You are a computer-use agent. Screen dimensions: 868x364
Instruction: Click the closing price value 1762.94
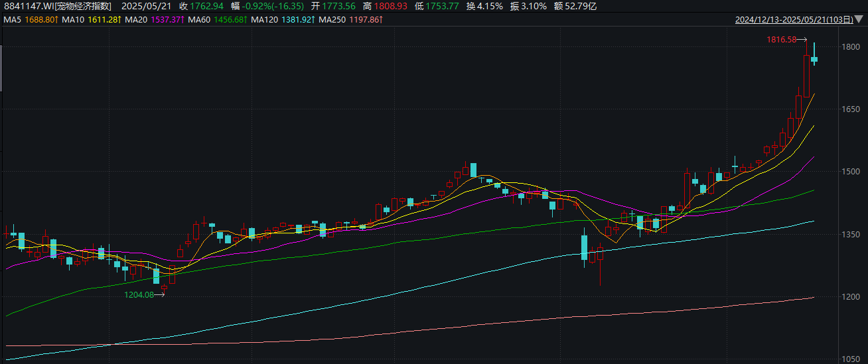(207, 6)
